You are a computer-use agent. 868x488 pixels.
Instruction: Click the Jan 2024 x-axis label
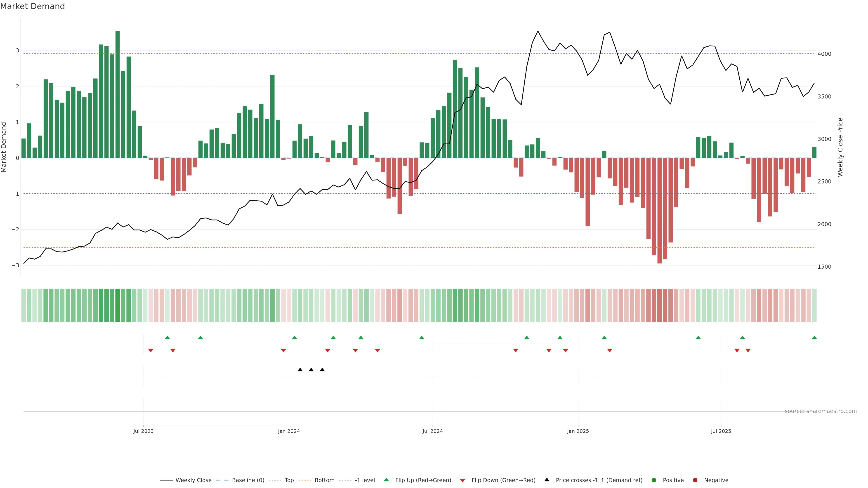pos(289,431)
